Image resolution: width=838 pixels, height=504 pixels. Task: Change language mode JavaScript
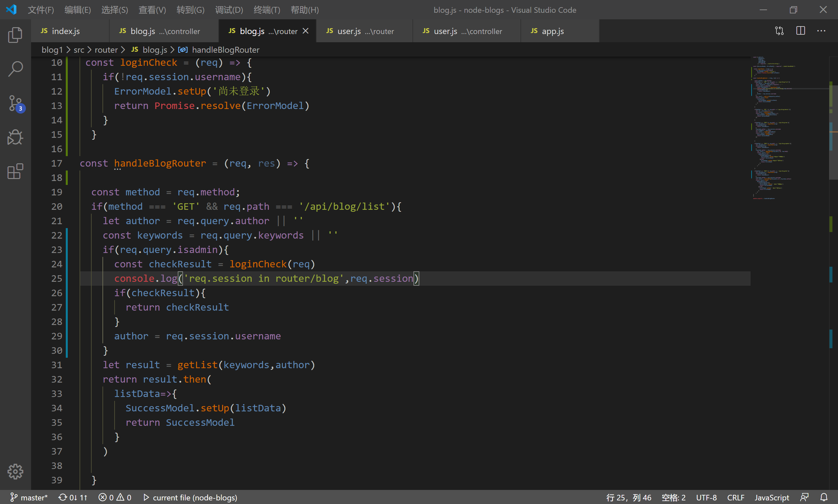click(x=772, y=497)
